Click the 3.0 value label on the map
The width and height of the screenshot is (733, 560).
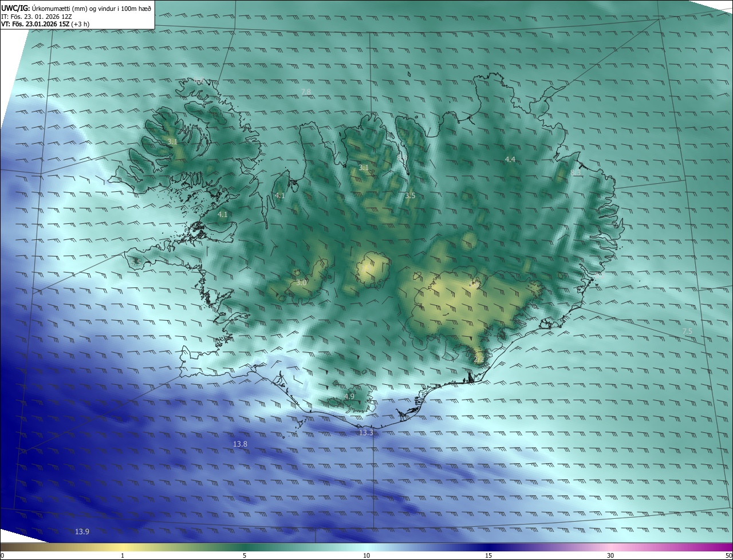point(301,282)
